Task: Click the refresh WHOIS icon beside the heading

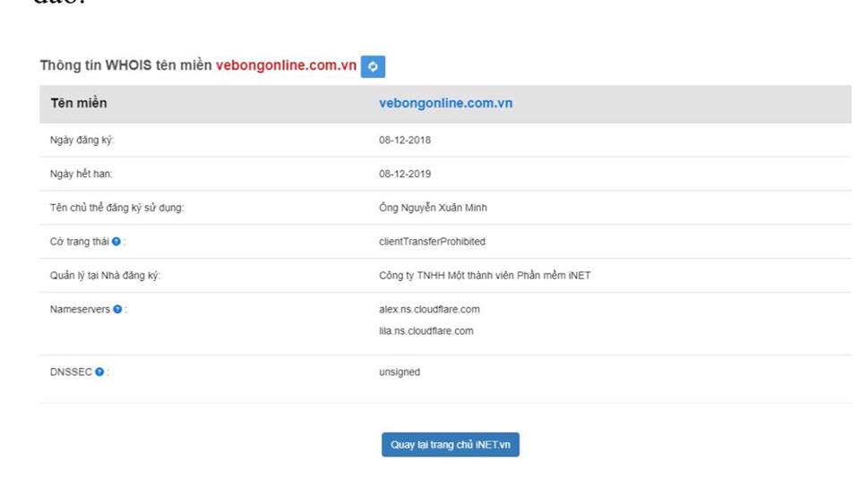Action: [373, 66]
